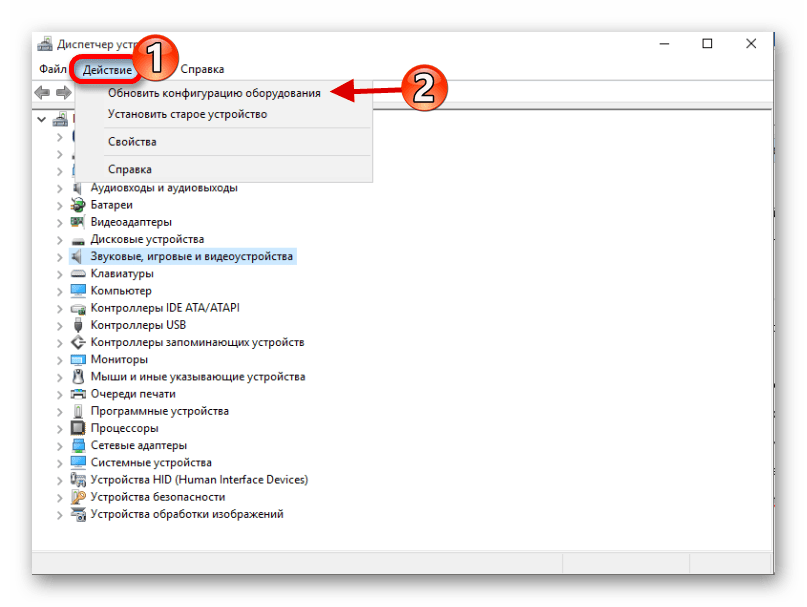Expand the Процессоры category
807x607 pixels.
coord(60,429)
